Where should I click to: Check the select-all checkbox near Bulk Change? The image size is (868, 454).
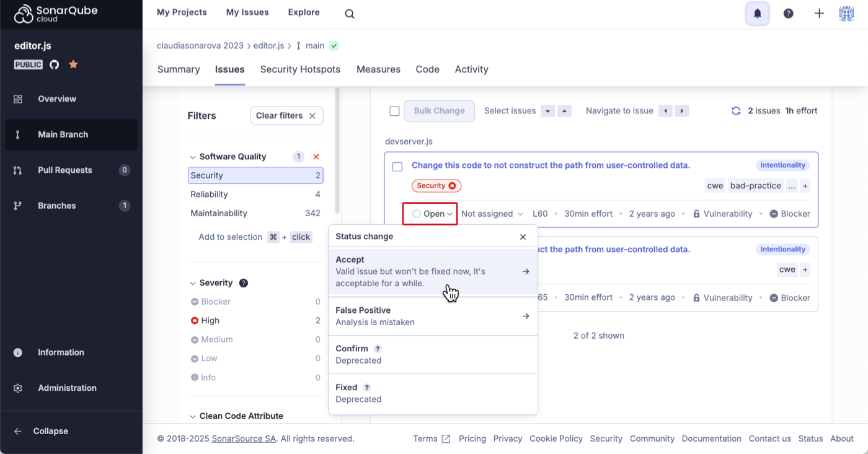click(x=395, y=110)
